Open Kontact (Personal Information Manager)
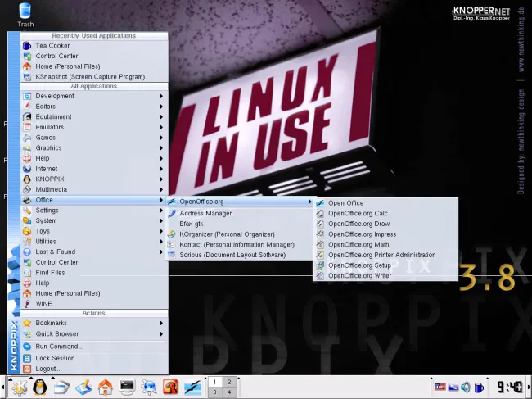 click(x=239, y=244)
